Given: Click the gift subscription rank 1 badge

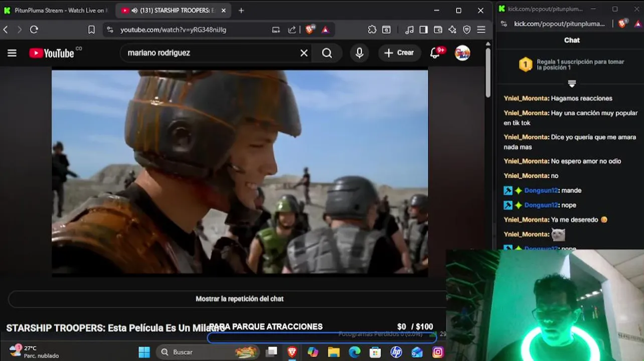Looking at the screenshot, I should (525, 64).
